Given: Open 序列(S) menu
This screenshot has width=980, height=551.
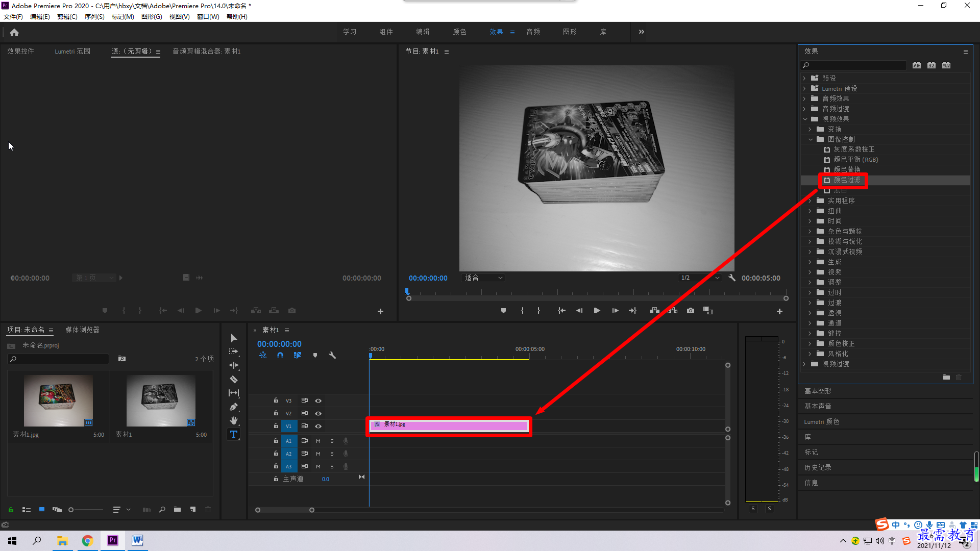Looking at the screenshot, I should [94, 16].
